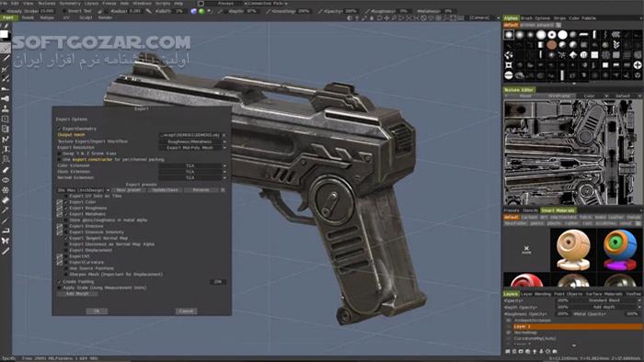Click the 'none' X smart material

click(526, 249)
